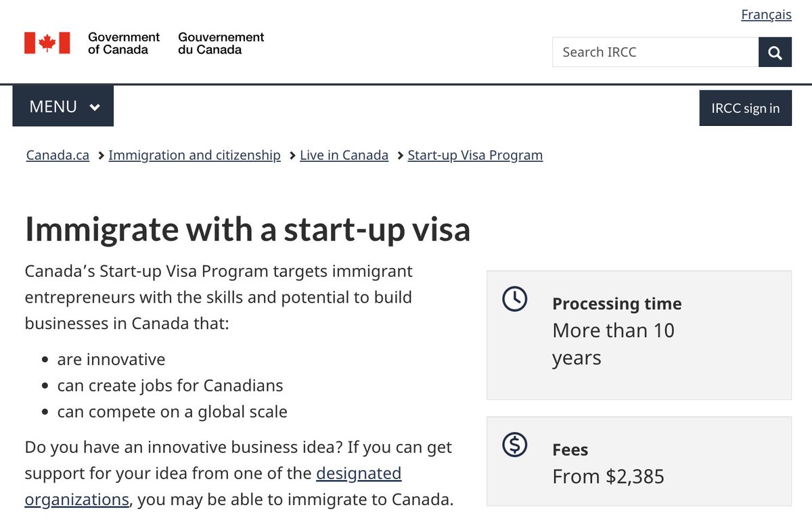Screen dimensions: 812x522
Task: Follow the designated organizations link
Action: tap(213, 486)
